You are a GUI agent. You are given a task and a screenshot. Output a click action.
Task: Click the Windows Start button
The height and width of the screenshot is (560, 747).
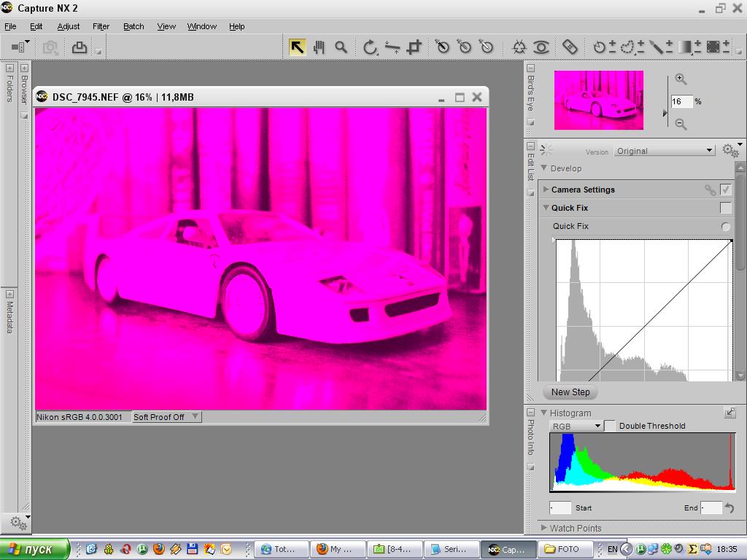point(34,549)
